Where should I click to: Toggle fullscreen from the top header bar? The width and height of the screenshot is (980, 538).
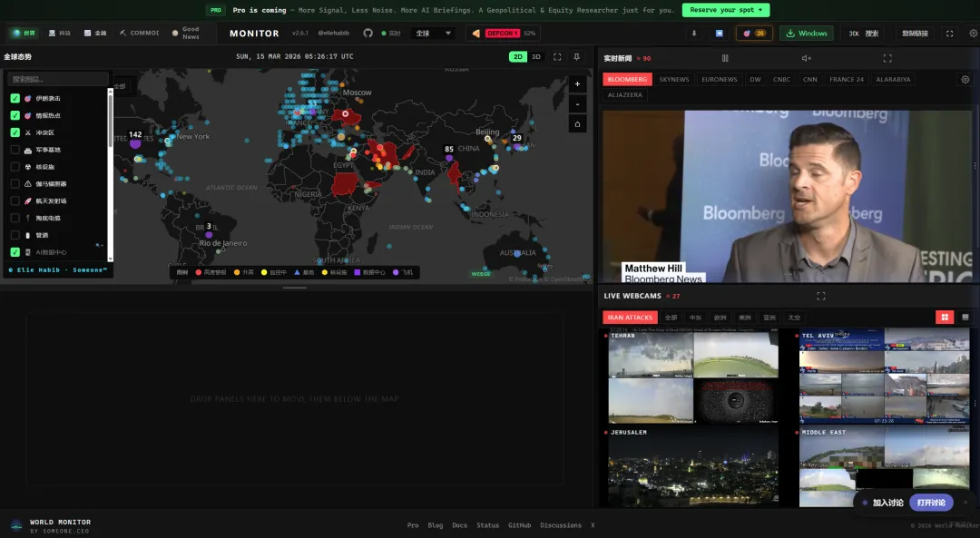click(949, 34)
